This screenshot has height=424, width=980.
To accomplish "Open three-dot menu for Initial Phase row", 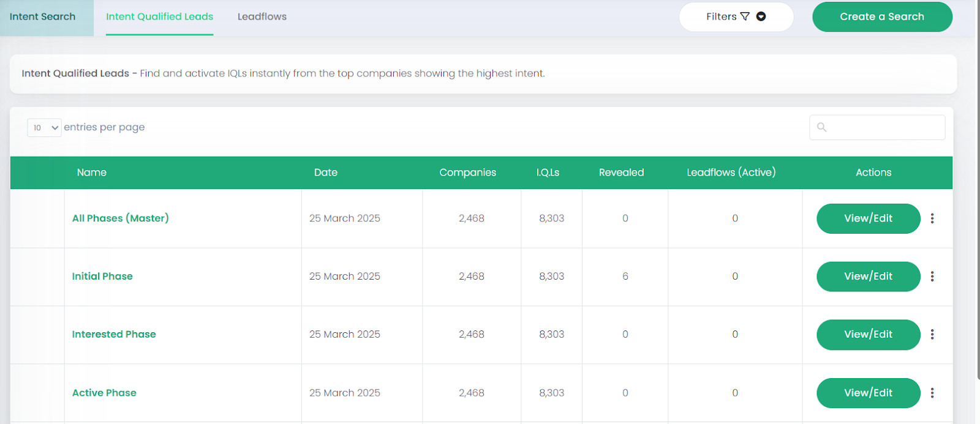I will pyautogui.click(x=932, y=277).
